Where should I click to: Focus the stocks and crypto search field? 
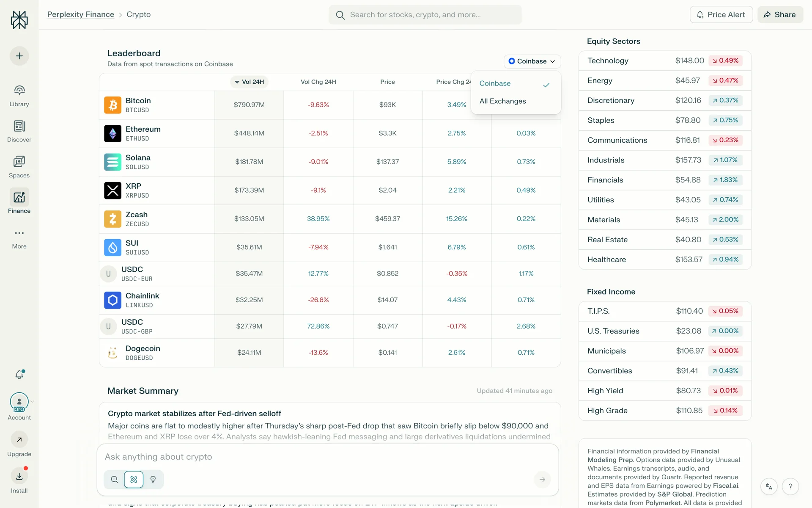425,15
